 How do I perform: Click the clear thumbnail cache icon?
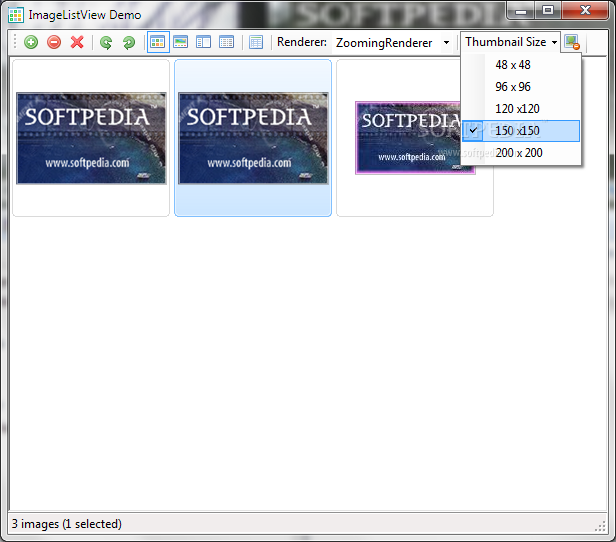pos(572,42)
